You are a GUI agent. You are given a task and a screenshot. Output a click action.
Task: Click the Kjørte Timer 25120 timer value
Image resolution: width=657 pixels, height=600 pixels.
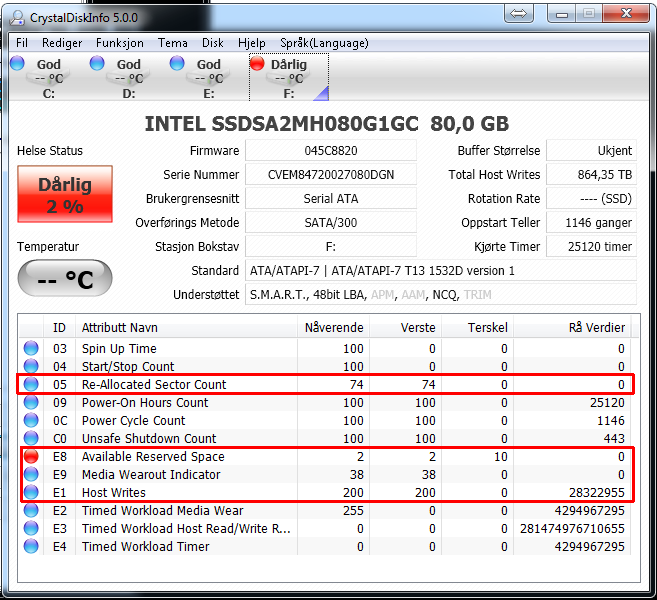pos(591,246)
